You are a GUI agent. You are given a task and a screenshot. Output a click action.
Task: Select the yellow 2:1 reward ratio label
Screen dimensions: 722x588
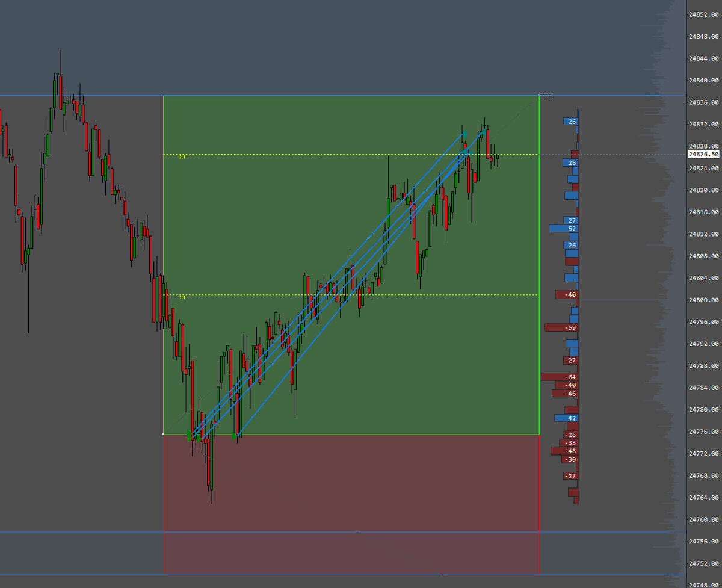coord(182,156)
